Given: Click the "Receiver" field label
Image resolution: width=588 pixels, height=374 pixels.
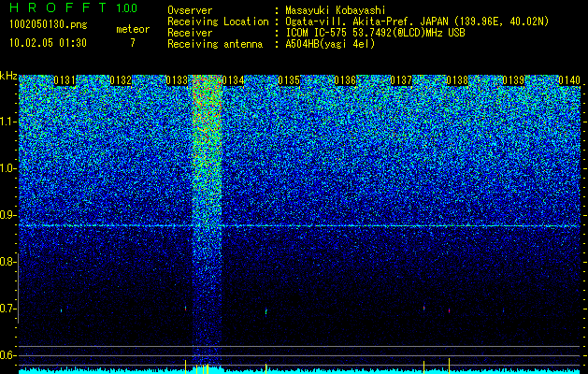Looking at the screenshot, I should pos(190,33).
